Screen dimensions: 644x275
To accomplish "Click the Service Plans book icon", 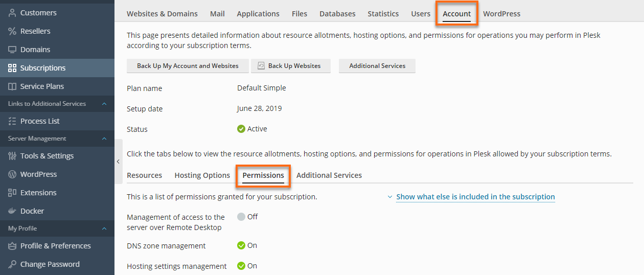I will 12,86.
